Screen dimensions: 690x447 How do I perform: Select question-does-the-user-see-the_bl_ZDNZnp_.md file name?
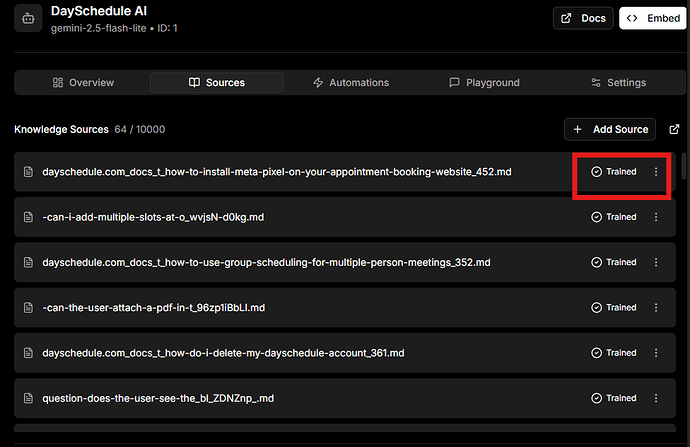158,398
